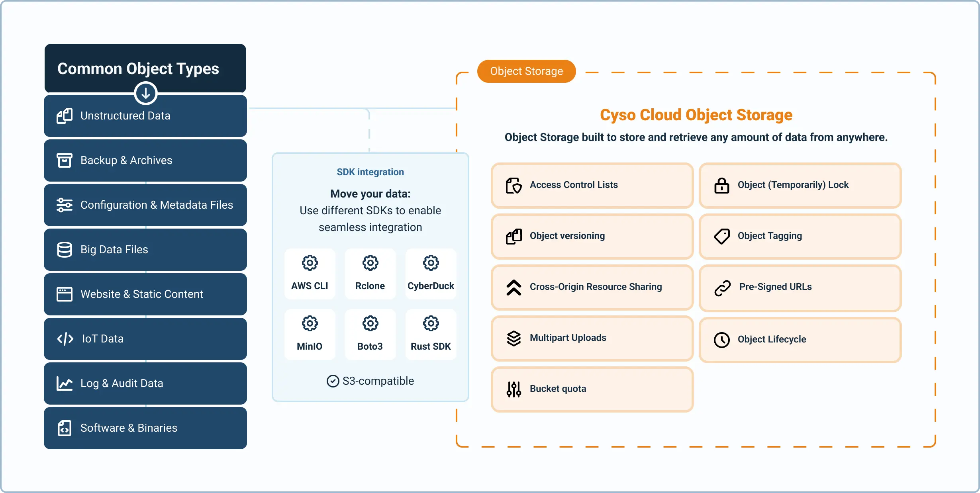The height and width of the screenshot is (493, 980).
Task: Click the Rust SDK label
Action: point(431,346)
